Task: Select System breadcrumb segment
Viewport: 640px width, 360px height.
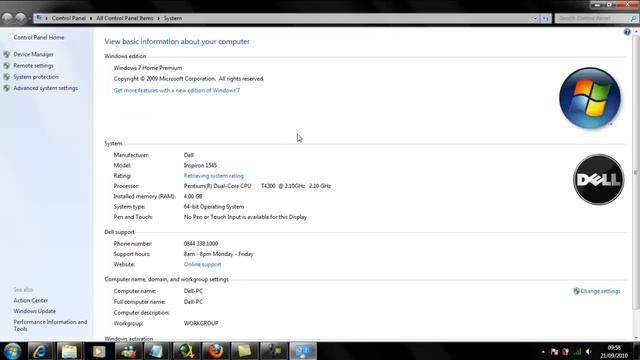Action: pyautogui.click(x=173, y=18)
